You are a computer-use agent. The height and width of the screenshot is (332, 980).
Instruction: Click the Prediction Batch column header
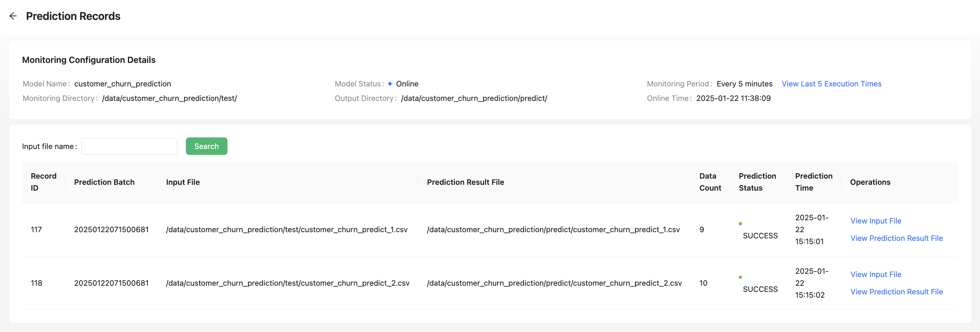coord(104,182)
